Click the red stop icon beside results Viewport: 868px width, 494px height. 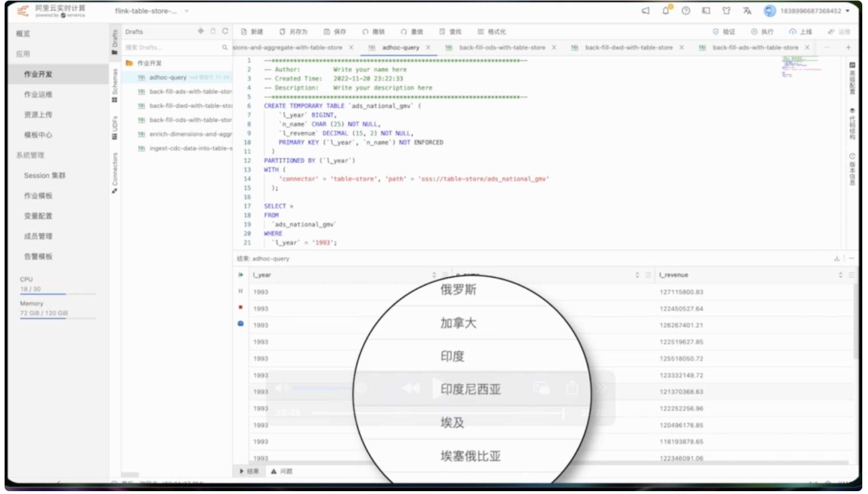tap(240, 307)
